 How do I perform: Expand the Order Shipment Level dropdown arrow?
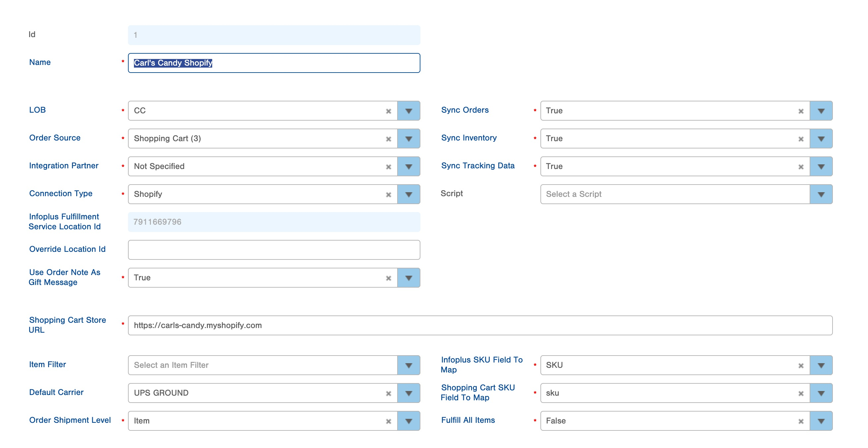tap(408, 421)
